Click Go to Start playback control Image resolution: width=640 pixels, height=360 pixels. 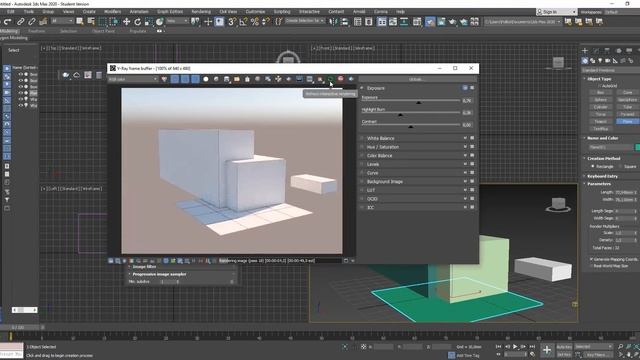498,347
